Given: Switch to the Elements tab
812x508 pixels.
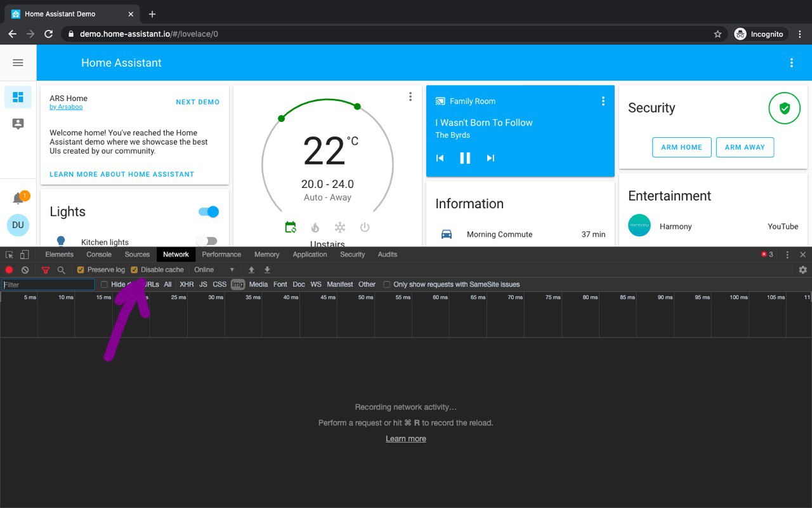Looking at the screenshot, I should pyautogui.click(x=60, y=255).
